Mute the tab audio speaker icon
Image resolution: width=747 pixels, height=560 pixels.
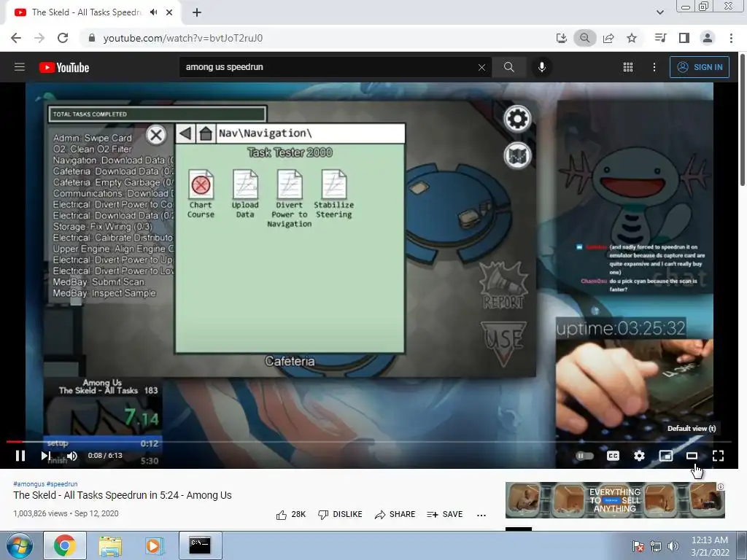(x=153, y=12)
